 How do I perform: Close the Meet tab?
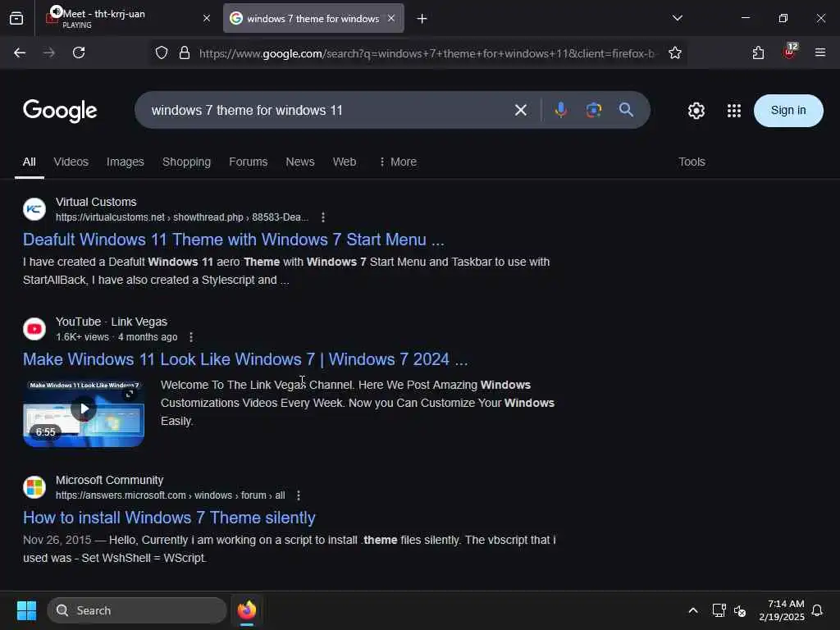207,18
